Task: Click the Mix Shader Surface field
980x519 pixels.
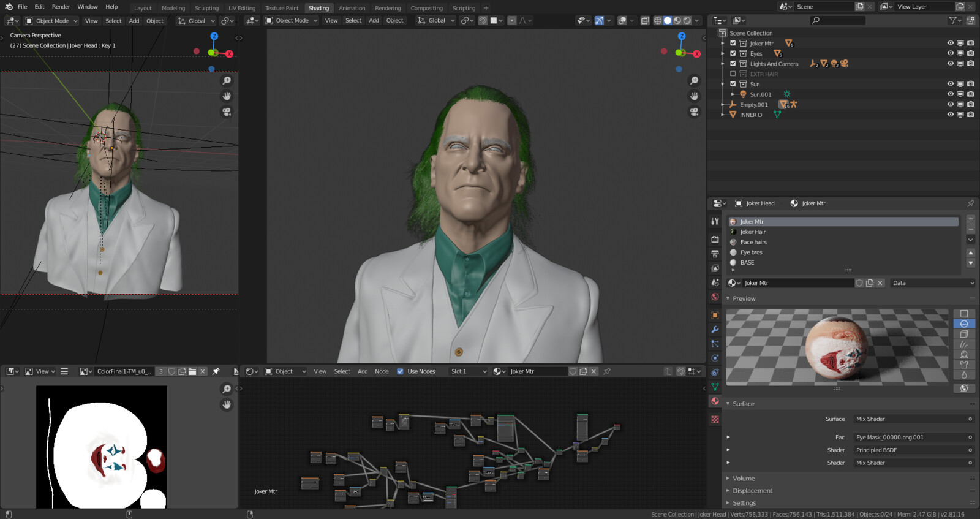Action: click(913, 419)
